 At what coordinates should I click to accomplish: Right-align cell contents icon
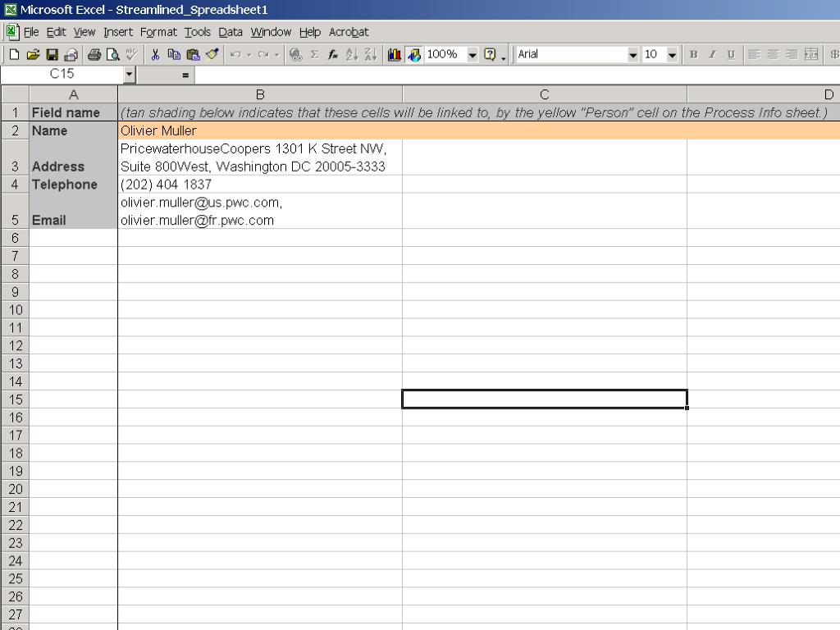792,54
